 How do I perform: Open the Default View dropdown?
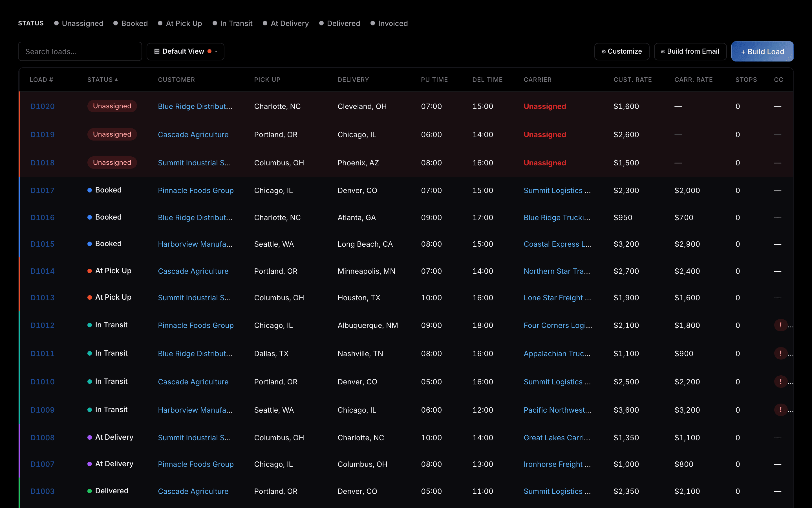185,51
